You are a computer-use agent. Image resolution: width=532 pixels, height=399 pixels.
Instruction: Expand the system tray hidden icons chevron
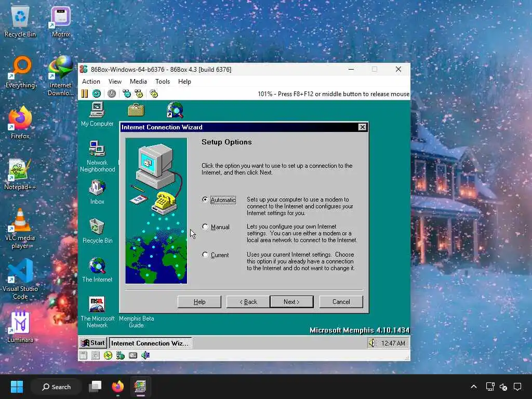(x=474, y=387)
